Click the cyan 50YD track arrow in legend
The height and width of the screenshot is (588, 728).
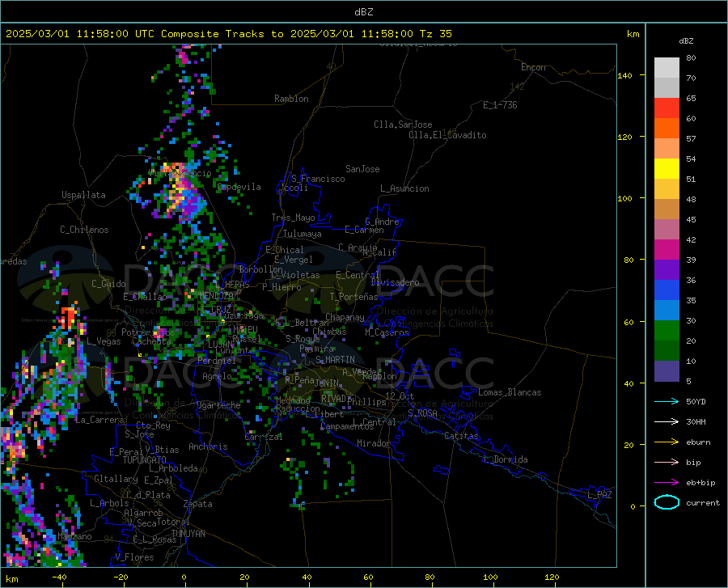click(667, 401)
